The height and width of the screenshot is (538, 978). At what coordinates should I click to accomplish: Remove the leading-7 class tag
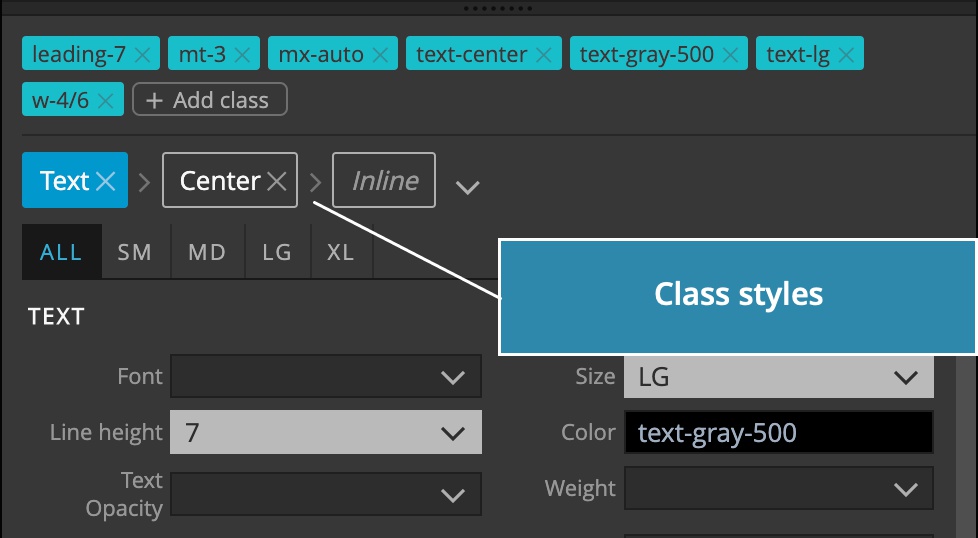click(x=142, y=55)
